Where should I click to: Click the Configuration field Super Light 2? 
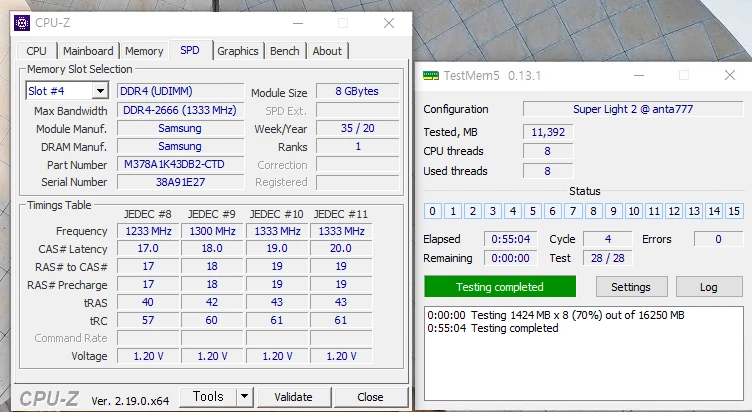(633, 109)
